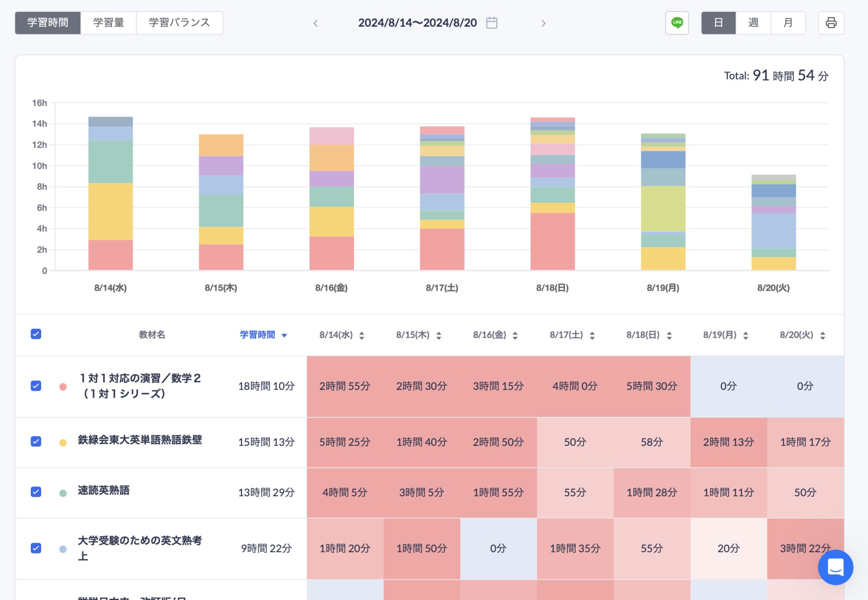Go to previous week with left chevron
This screenshot has height=600, width=868.
316,23
